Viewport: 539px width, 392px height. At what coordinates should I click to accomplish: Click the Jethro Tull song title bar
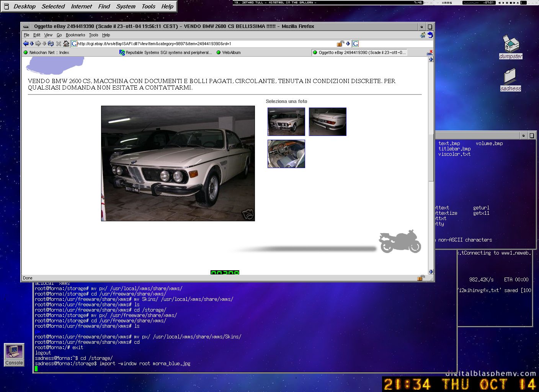point(275,3)
